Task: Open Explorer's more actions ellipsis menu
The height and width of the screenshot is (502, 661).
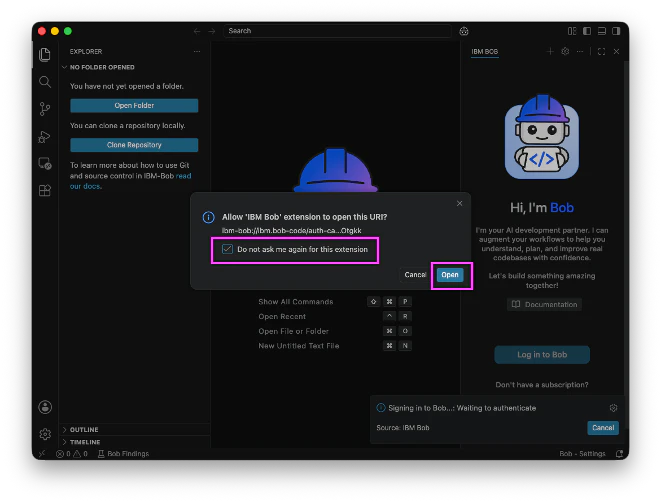Action: (x=197, y=51)
